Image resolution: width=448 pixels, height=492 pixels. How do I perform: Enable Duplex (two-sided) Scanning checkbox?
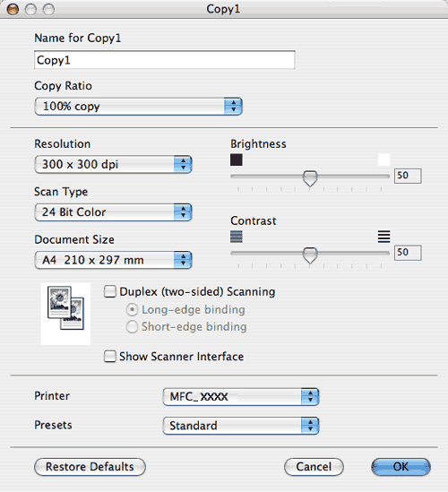tap(110, 291)
